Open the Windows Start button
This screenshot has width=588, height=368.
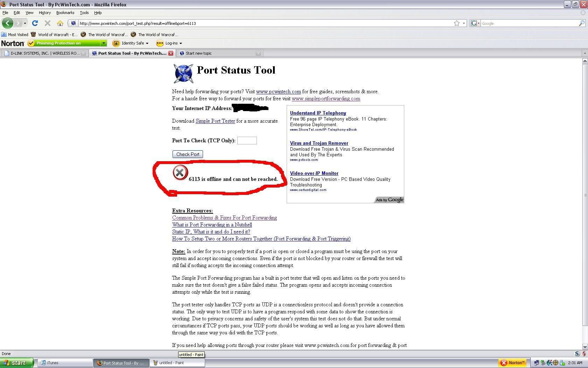pos(17,363)
